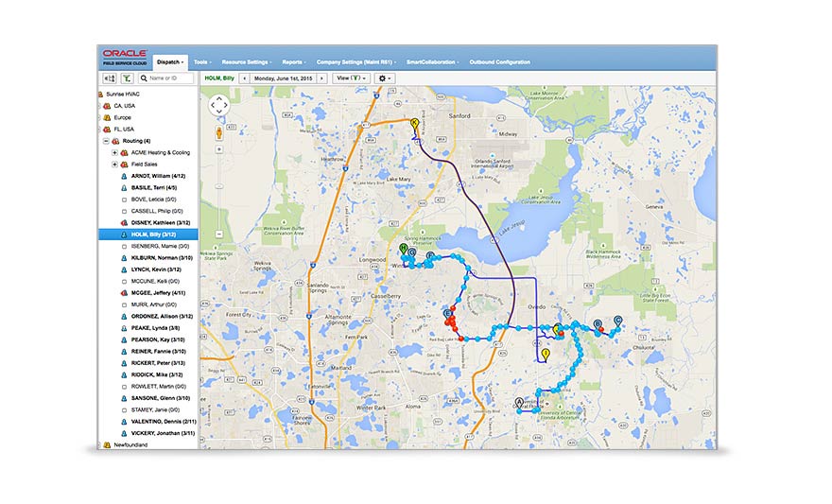The width and height of the screenshot is (832, 504).
Task: Expand the Field Sales node
Action: [x=114, y=165]
